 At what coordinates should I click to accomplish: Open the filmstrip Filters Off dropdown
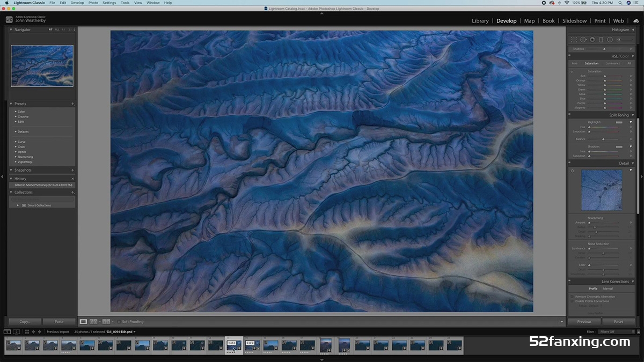[x=617, y=332]
